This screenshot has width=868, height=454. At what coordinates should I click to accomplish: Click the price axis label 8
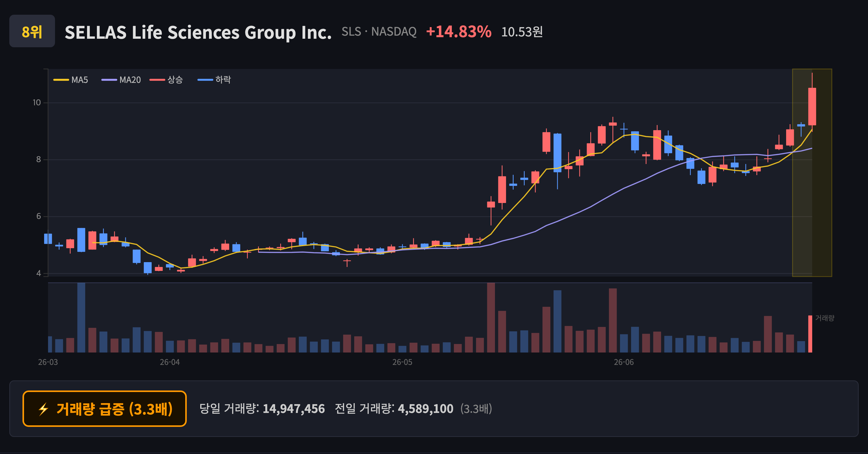[38, 160]
